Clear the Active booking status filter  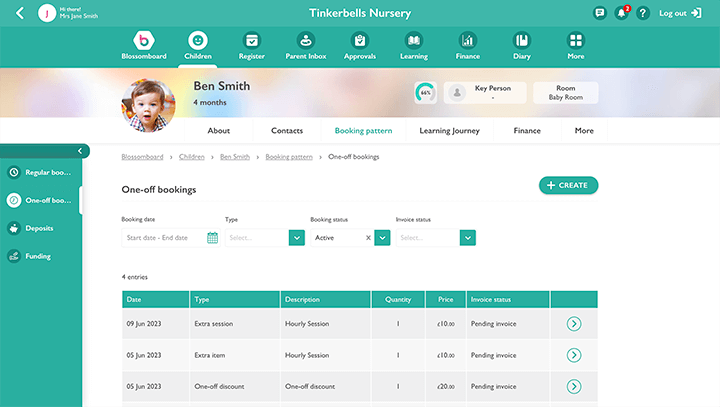[x=368, y=237]
